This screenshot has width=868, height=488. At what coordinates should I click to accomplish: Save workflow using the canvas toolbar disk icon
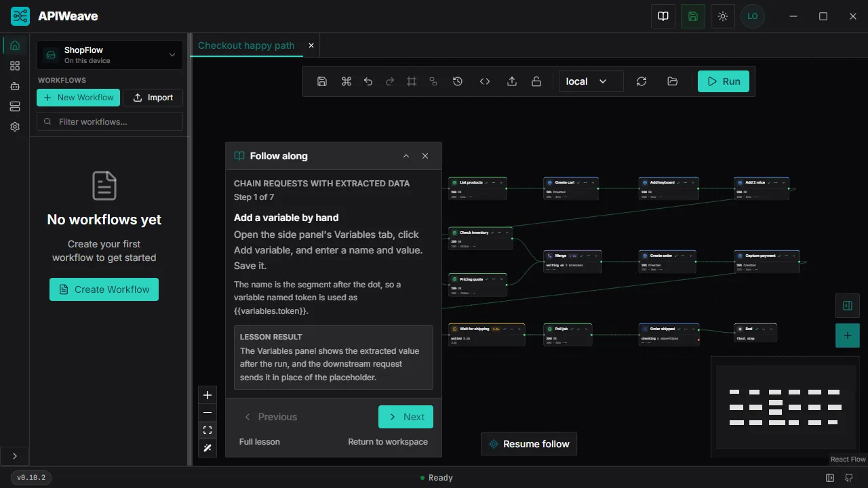(x=322, y=81)
